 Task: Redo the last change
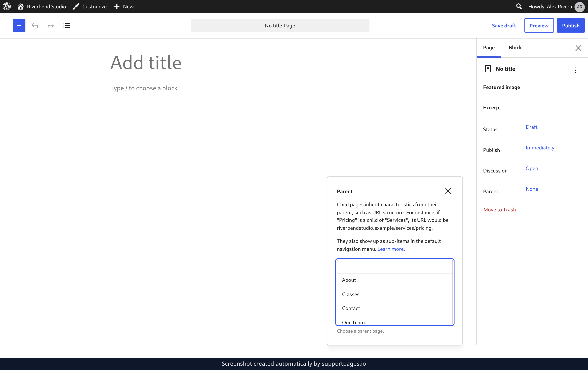click(51, 25)
